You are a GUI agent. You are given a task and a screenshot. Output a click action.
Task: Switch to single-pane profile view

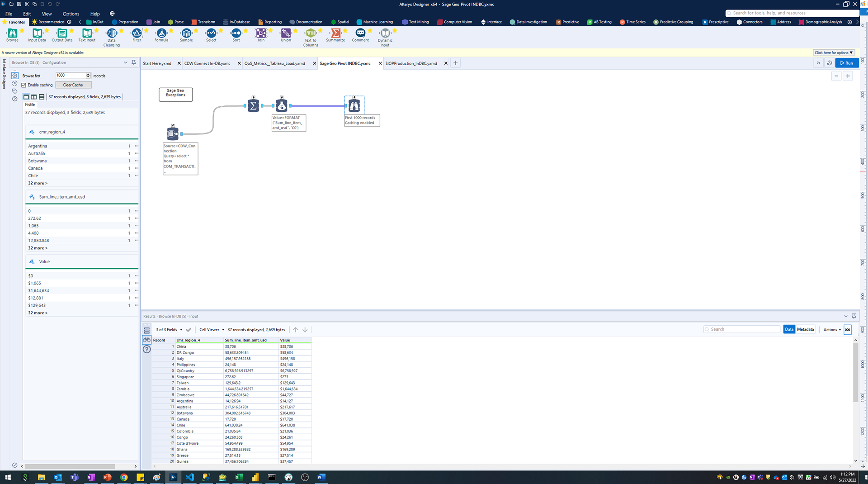26,97
